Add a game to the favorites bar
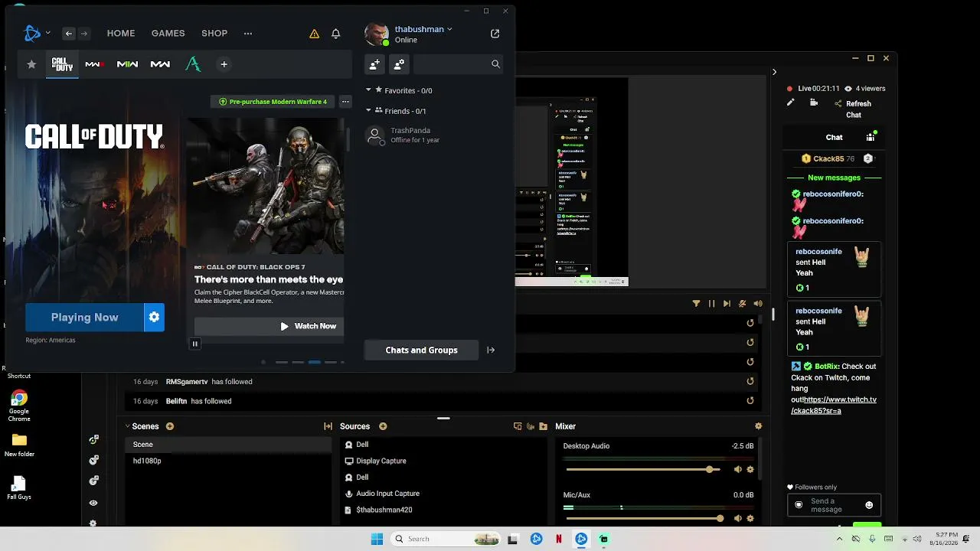The image size is (980, 551). [x=224, y=64]
